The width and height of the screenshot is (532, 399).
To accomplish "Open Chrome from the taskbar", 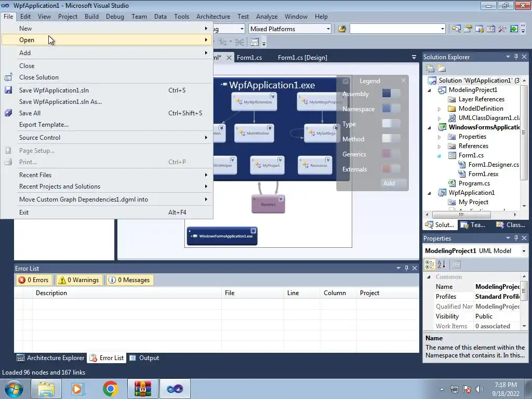I will coord(110,389).
